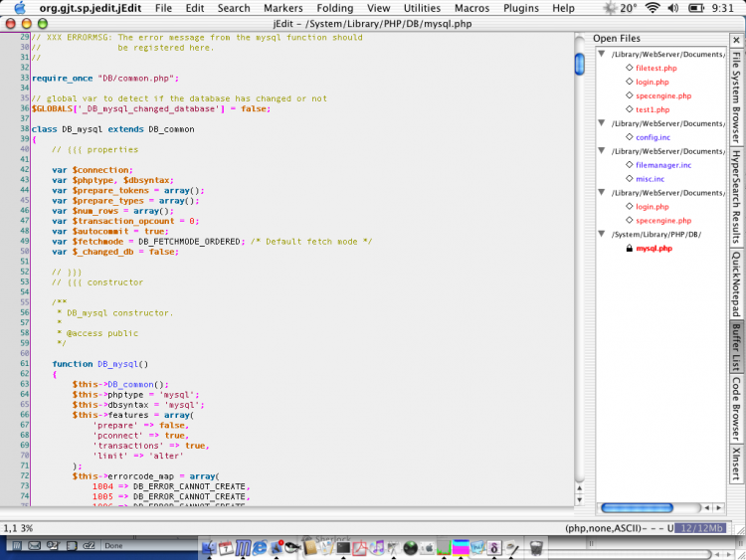Open the Plugins menu

(x=521, y=8)
